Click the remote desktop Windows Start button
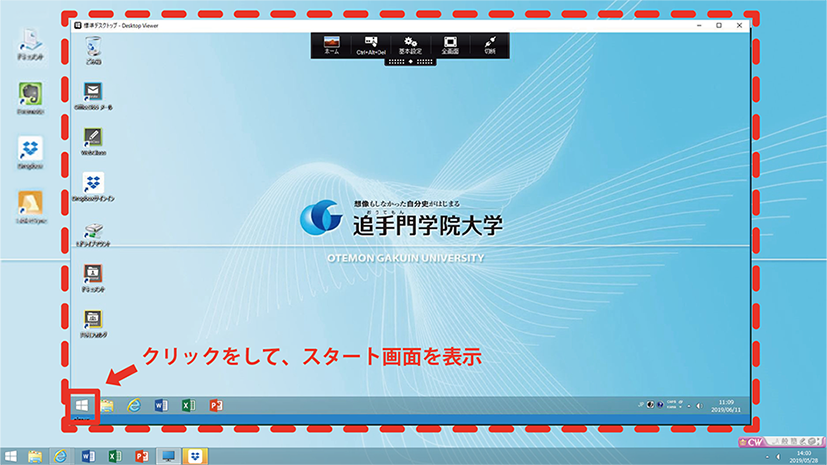The image size is (827, 465). [x=82, y=405]
